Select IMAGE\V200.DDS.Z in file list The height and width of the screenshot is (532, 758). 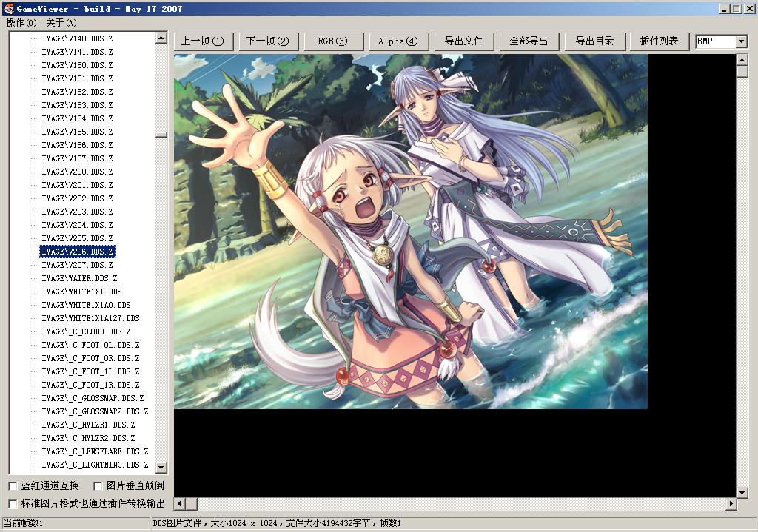click(x=77, y=172)
